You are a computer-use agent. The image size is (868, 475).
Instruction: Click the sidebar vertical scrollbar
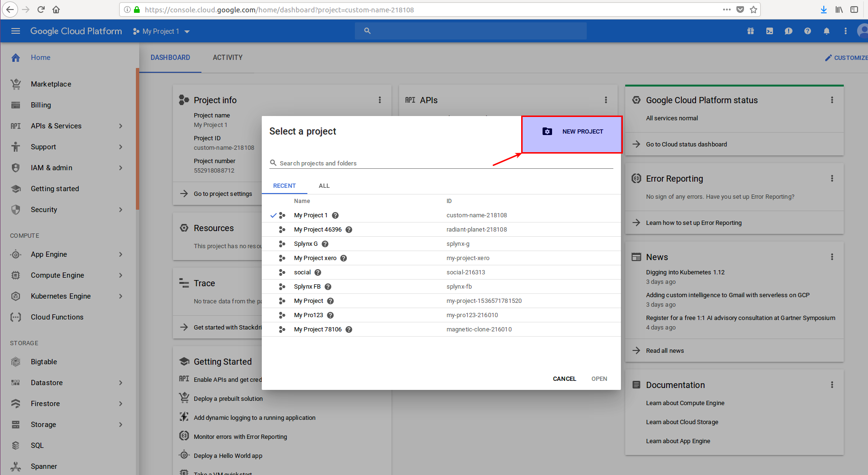[x=137, y=139]
